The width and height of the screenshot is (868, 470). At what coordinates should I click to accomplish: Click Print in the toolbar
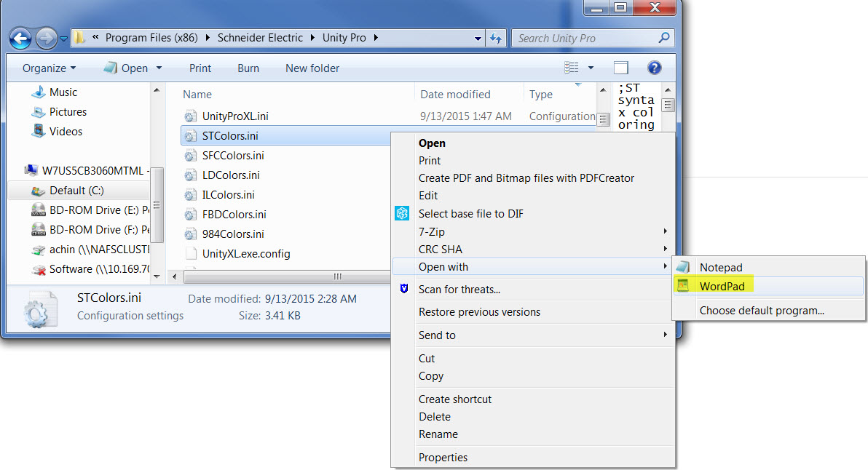pos(200,68)
